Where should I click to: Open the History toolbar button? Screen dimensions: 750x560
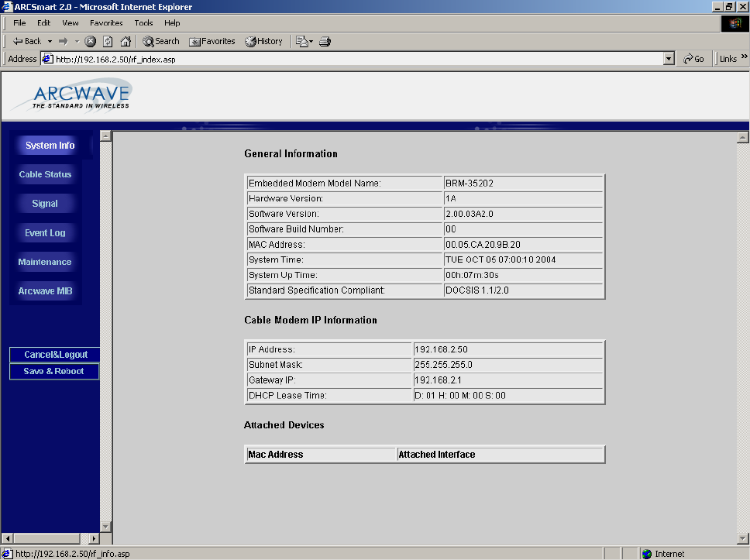pos(264,42)
